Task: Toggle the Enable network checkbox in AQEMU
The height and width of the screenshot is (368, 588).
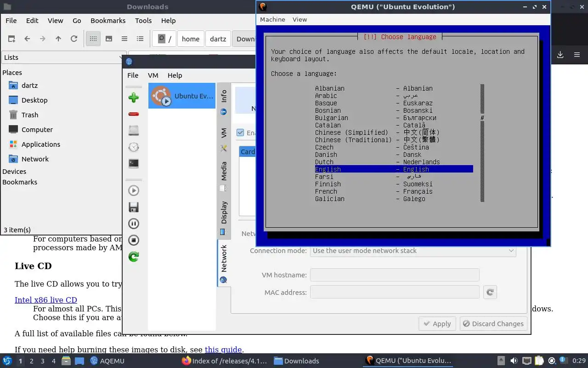Action: tap(240, 132)
